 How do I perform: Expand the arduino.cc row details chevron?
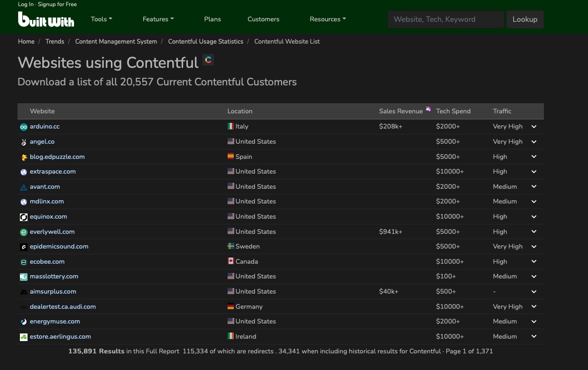pyautogui.click(x=534, y=127)
